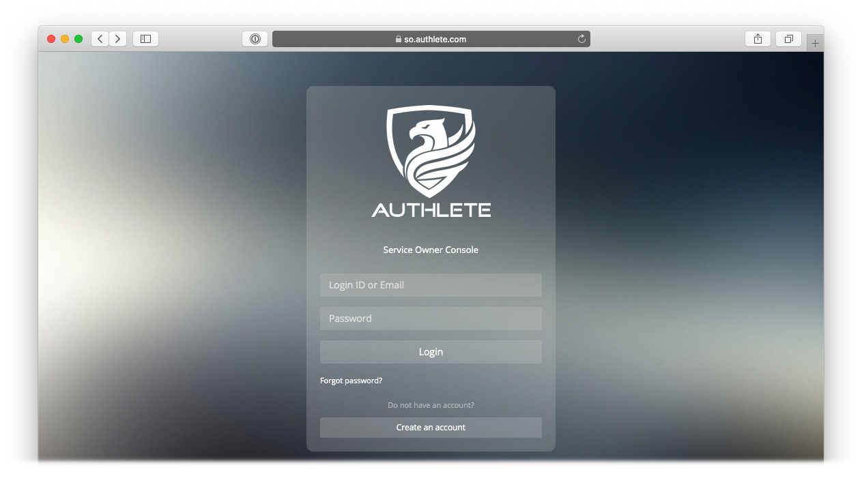Screen dimensions: 862x504
Task: Open the 1Password extension icon
Action: coord(255,39)
